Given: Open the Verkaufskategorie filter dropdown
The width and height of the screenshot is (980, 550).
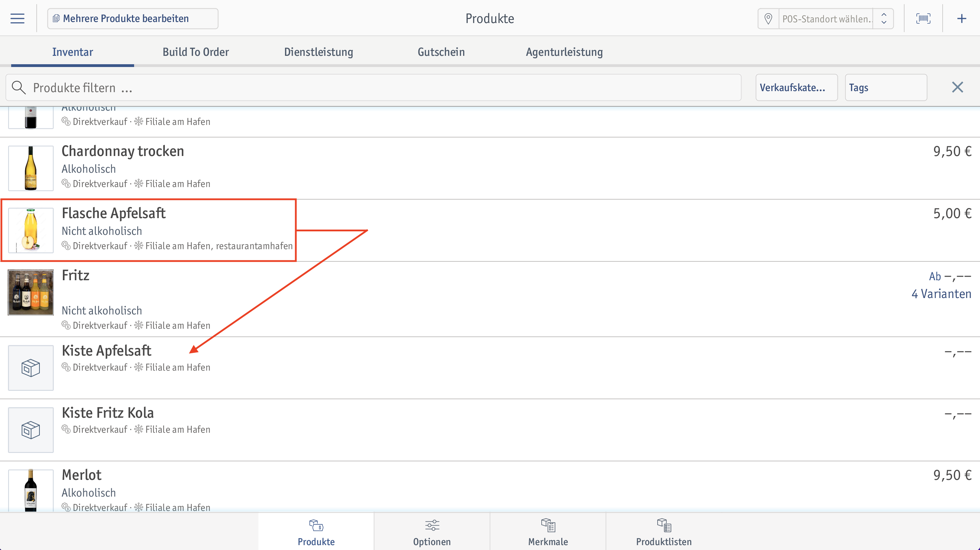Looking at the screenshot, I should [x=796, y=88].
